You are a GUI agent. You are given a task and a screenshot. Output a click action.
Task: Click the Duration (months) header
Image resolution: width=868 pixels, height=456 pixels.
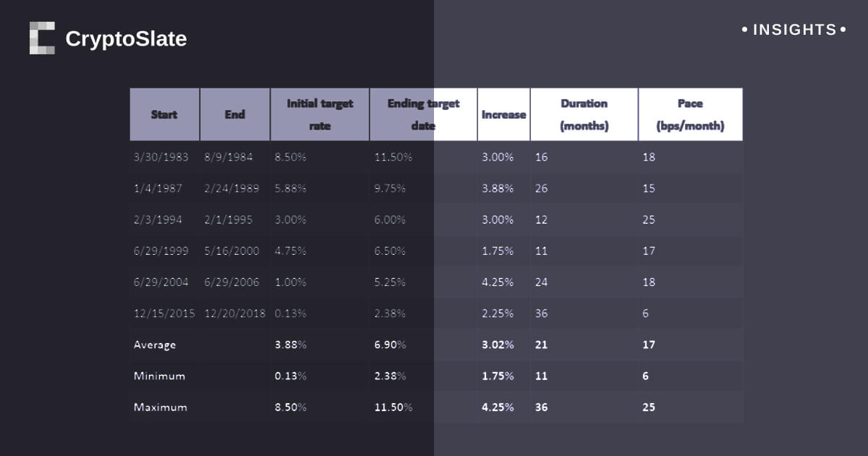pos(584,114)
